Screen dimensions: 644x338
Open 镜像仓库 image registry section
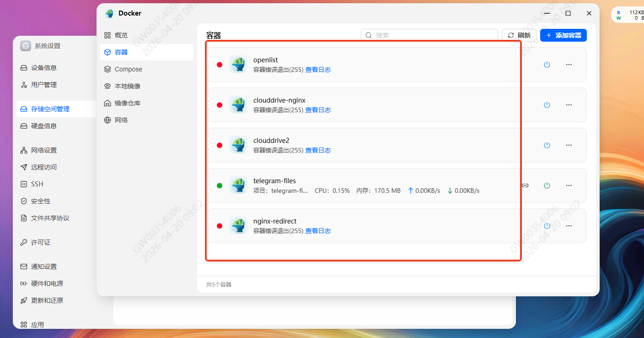click(147, 103)
